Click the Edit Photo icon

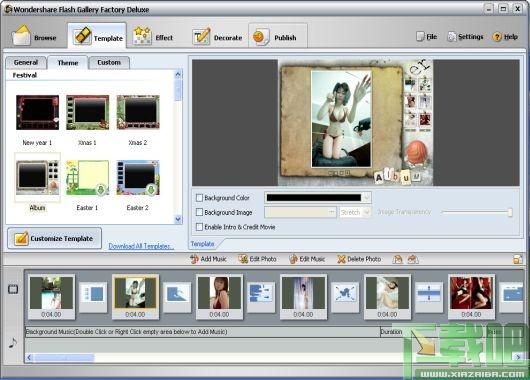point(243,259)
